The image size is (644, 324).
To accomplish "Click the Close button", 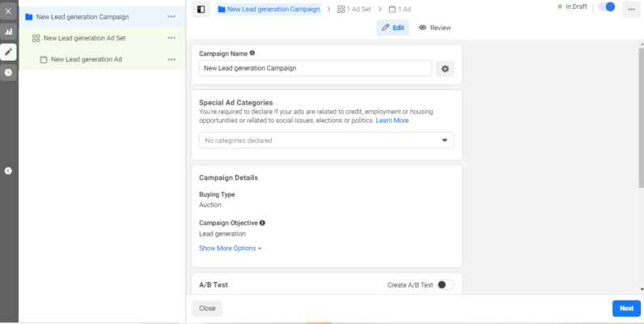I will coord(207,309).
